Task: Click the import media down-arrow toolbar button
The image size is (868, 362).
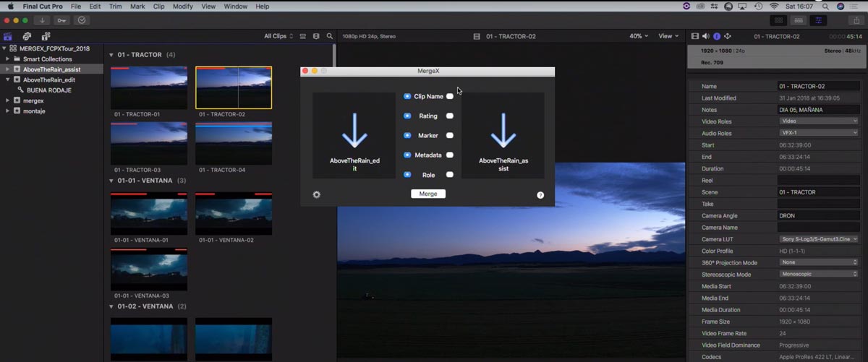Action: [x=43, y=20]
